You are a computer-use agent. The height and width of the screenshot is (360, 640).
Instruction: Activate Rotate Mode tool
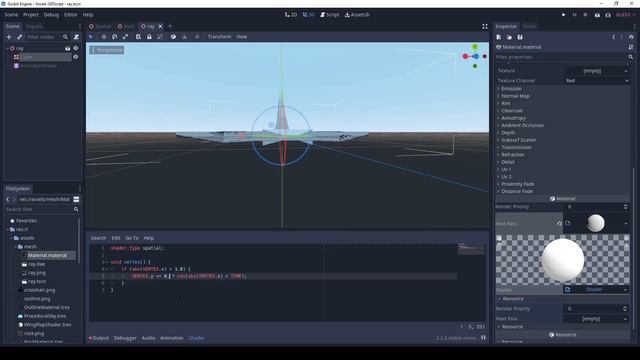tap(114, 37)
